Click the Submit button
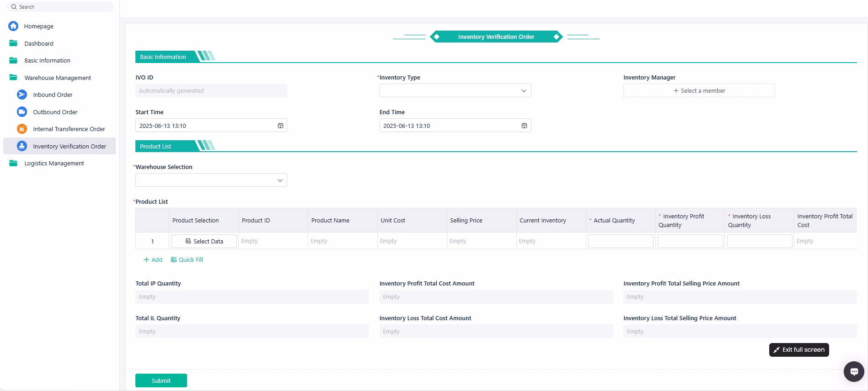This screenshot has width=868, height=391. click(161, 380)
